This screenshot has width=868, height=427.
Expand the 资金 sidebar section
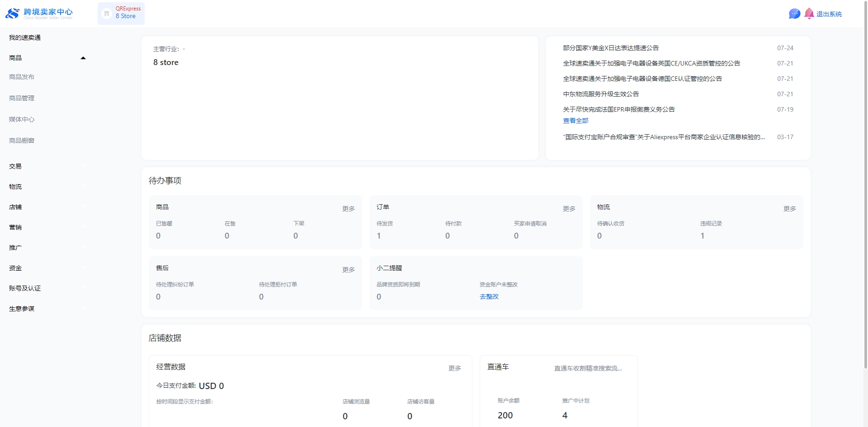(15, 268)
